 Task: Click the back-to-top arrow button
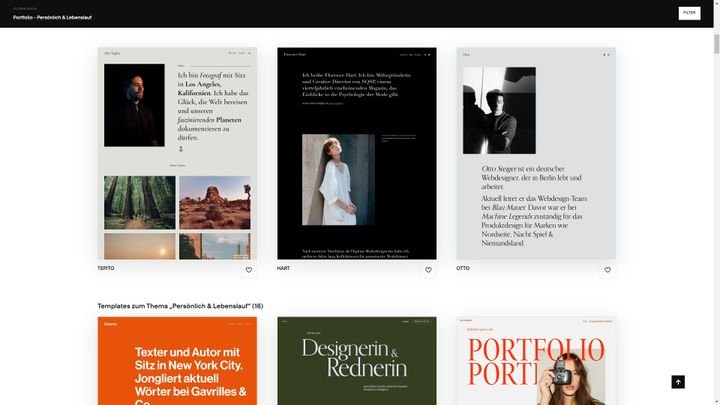point(678,382)
